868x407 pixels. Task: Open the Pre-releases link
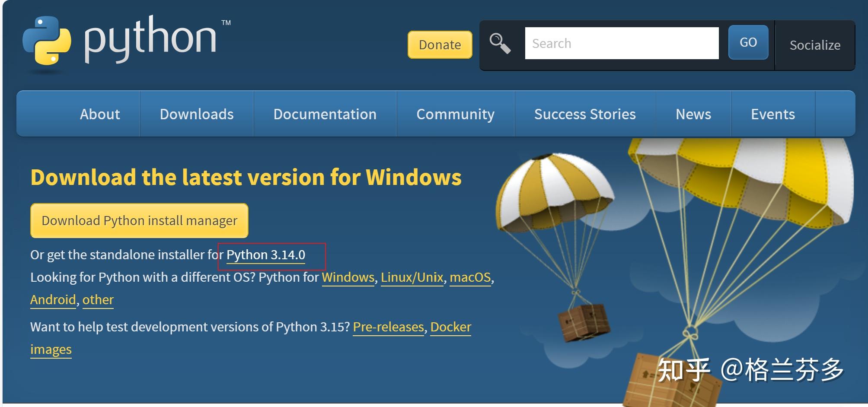pos(388,327)
